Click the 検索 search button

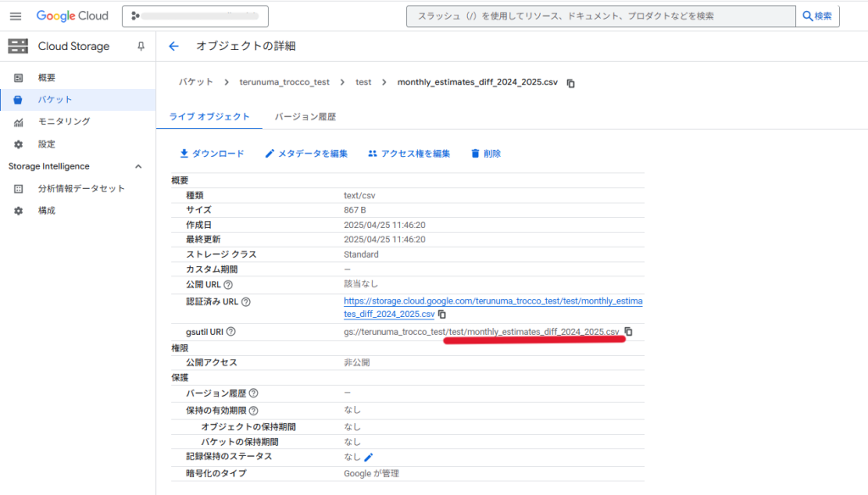click(818, 16)
